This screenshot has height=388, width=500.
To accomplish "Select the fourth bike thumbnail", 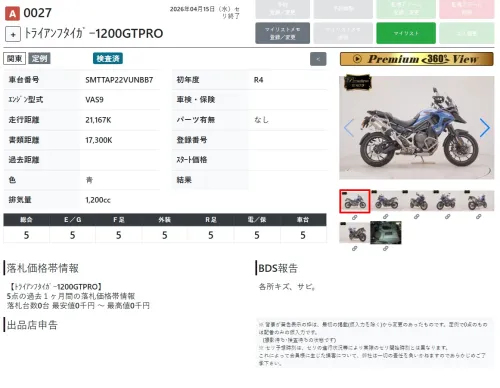I will point(448,201).
